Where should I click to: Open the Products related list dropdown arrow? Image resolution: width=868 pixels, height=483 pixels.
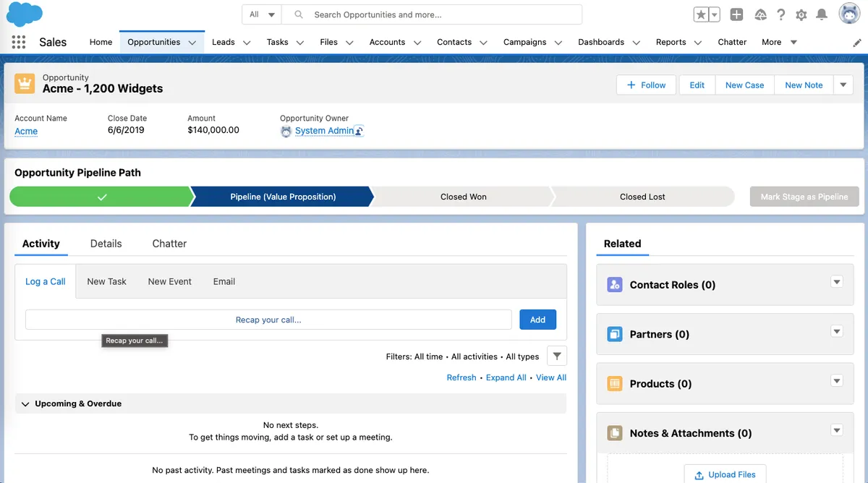pyautogui.click(x=837, y=381)
